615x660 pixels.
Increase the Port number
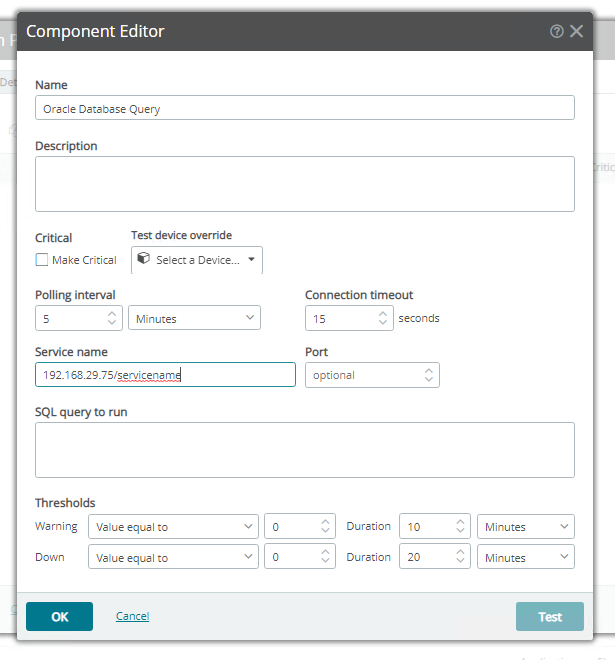(x=429, y=371)
